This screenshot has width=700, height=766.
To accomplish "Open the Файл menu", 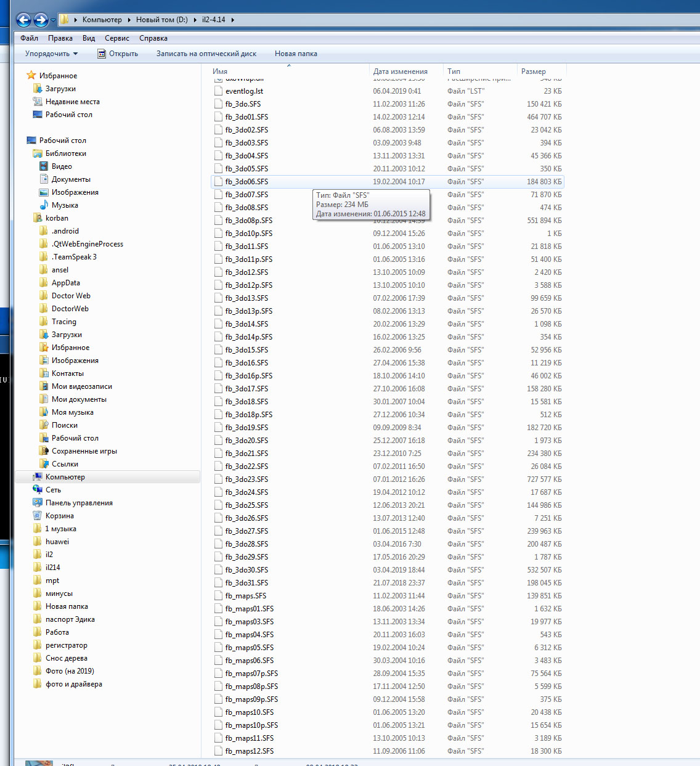I will click(29, 38).
